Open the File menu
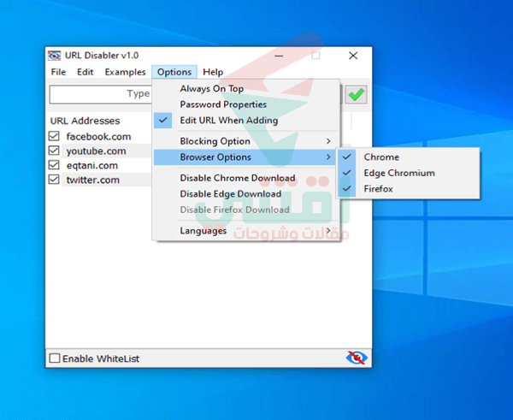This screenshot has width=513, height=420. pyautogui.click(x=58, y=72)
